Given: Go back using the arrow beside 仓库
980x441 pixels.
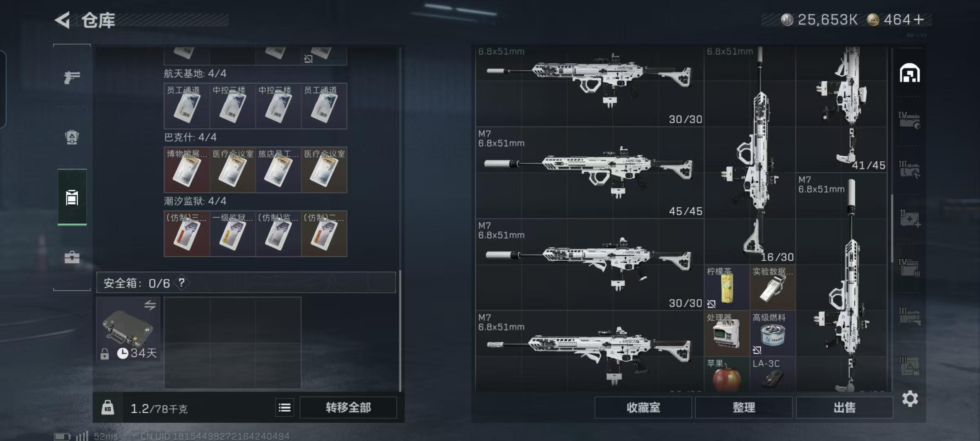Looking at the screenshot, I should click(x=62, y=20).
